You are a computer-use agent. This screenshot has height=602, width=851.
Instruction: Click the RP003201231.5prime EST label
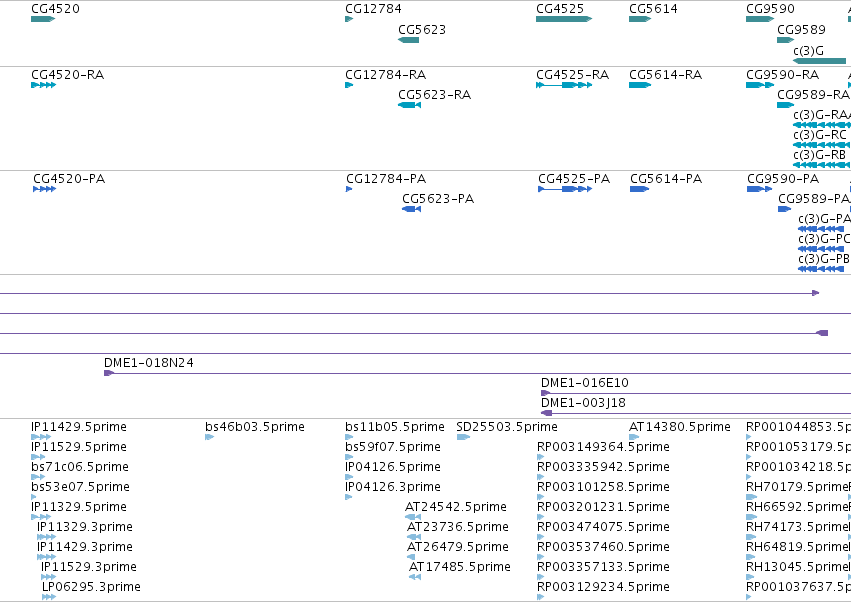[x=603, y=507]
